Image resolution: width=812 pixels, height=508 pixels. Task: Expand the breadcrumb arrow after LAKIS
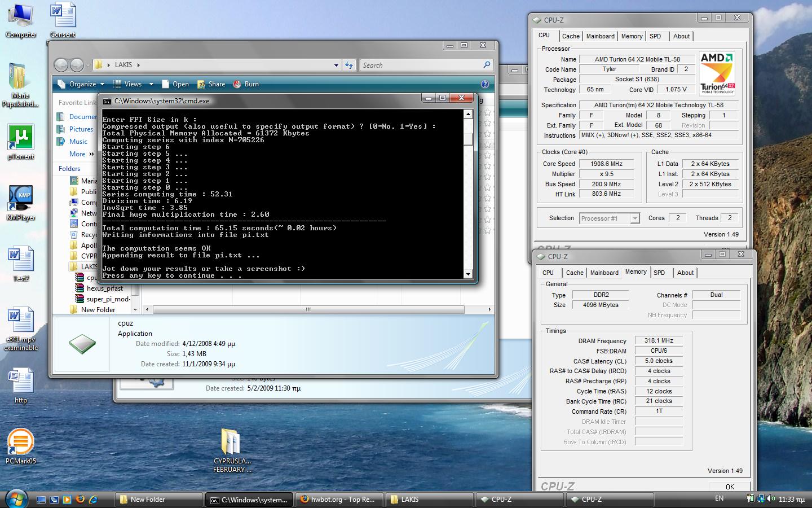(x=139, y=65)
